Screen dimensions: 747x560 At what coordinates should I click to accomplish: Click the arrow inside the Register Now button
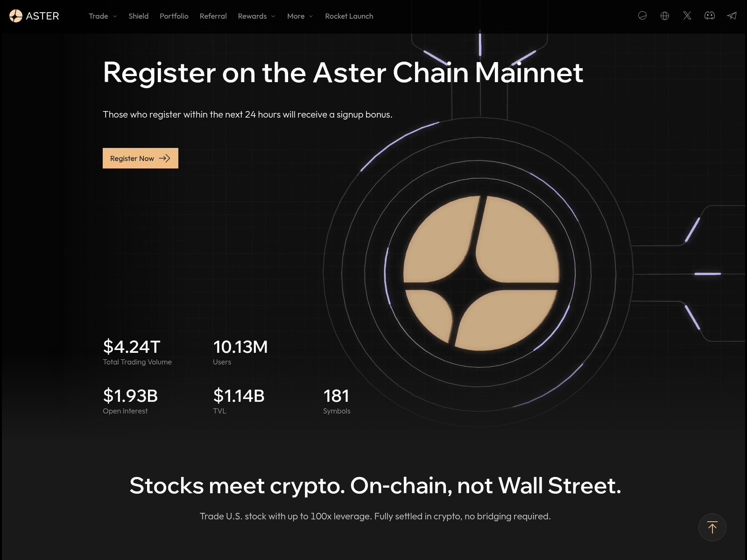coord(164,158)
